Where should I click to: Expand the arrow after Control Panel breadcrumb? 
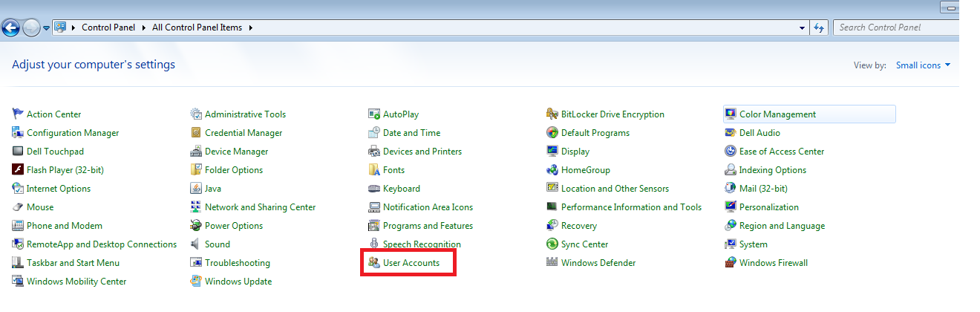point(144,27)
